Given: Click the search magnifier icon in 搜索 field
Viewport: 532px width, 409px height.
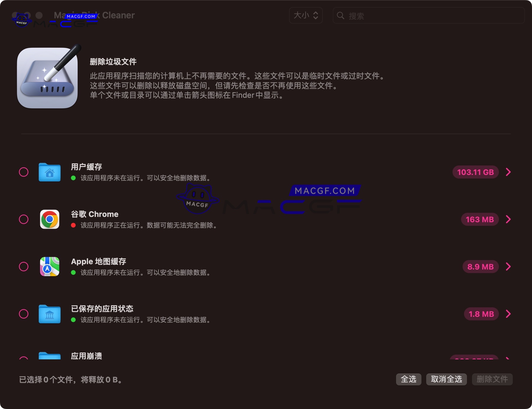Looking at the screenshot, I should tap(340, 16).
